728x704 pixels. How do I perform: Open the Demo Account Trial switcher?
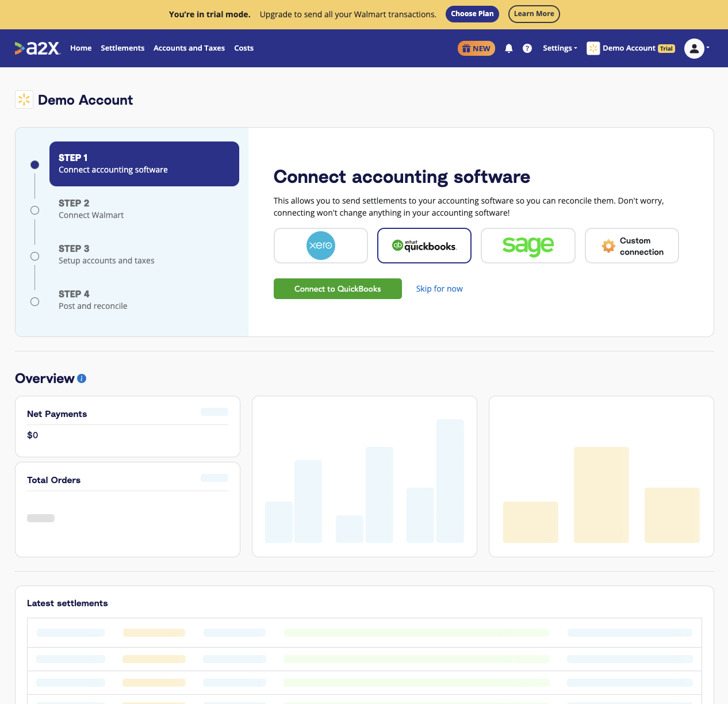click(631, 48)
